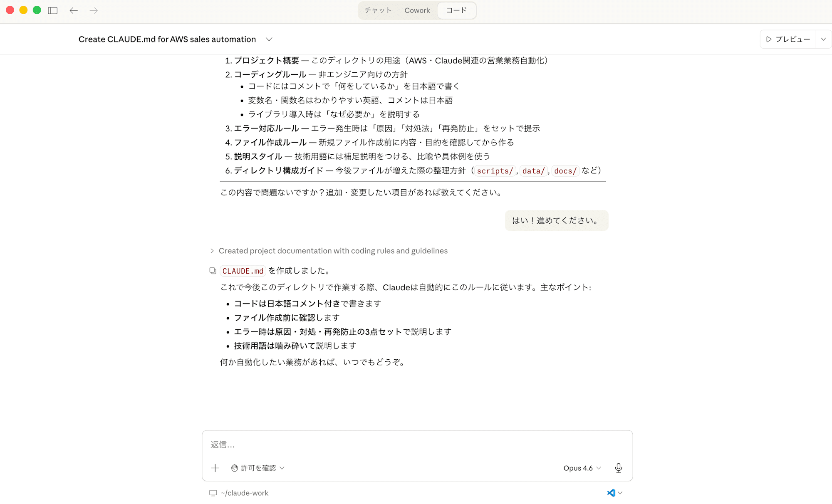Click the ~/claude-work folder path

tap(245, 493)
